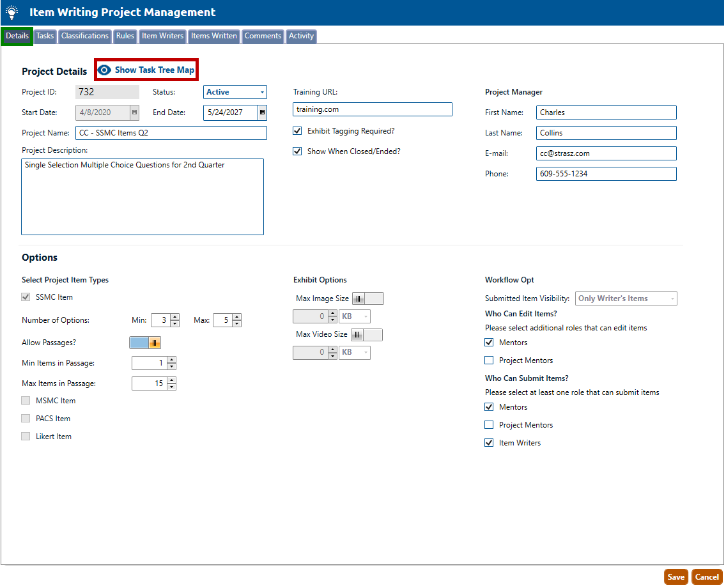The image size is (726, 588).
Task: Toggle the Allow Passages switch
Action: [145, 343]
